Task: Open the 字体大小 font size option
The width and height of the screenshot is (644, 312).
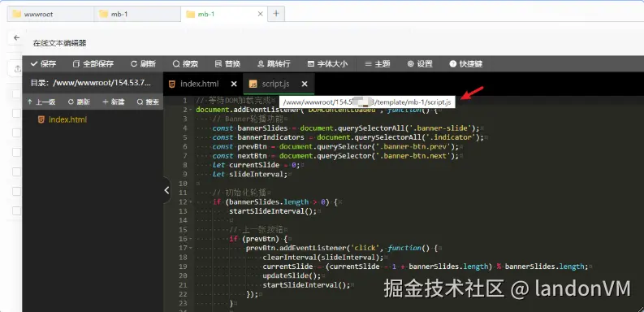Action: 327,63
